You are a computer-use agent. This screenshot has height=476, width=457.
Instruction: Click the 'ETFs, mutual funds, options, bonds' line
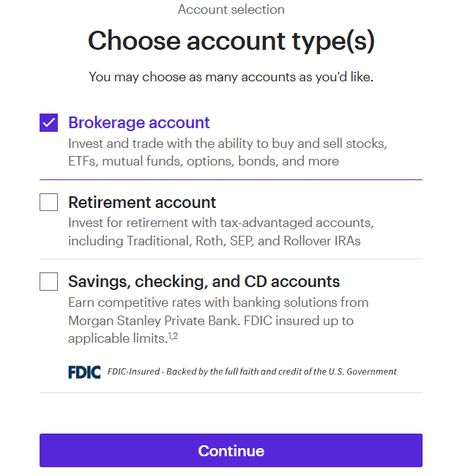(x=204, y=161)
